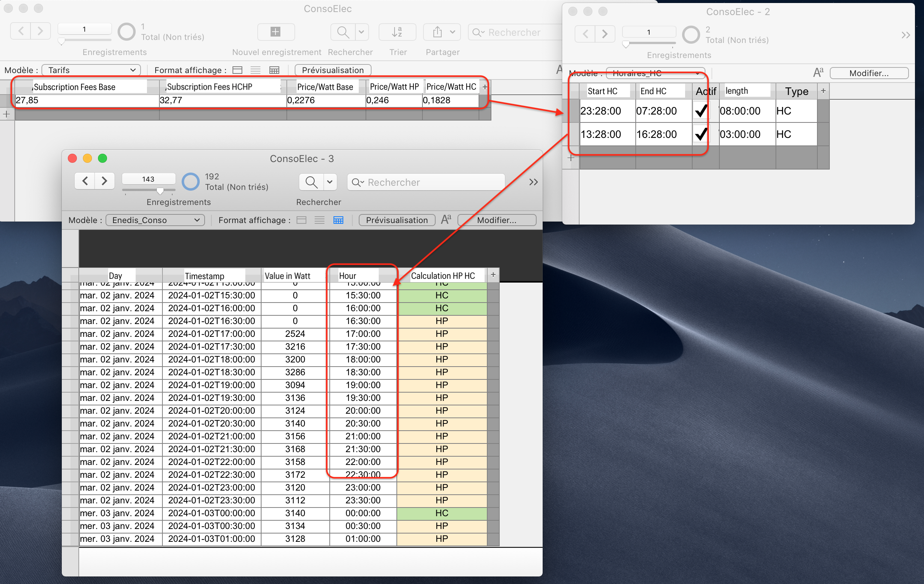The height and width of the screenshot is (584, 924).
Task: Click the Value in Watt column header
Action: (288, 276)
